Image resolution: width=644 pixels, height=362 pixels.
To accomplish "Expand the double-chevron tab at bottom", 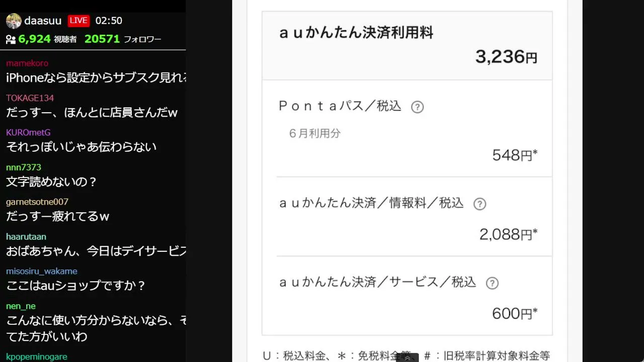I will (x=407, y=358).
